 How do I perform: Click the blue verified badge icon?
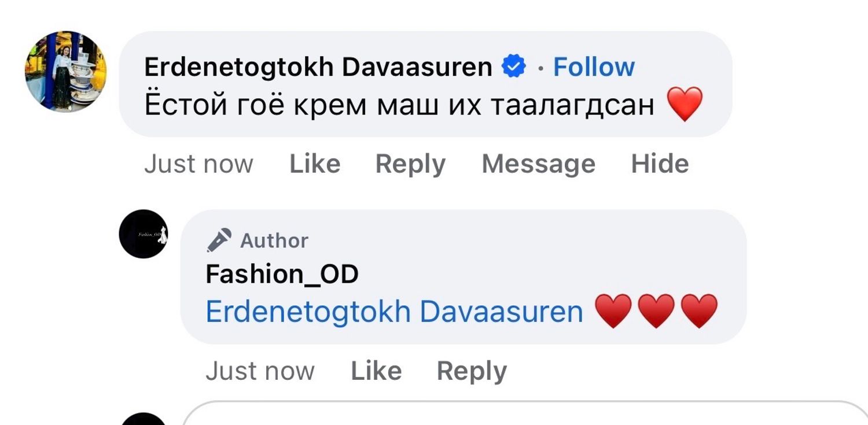pos(513,67)
